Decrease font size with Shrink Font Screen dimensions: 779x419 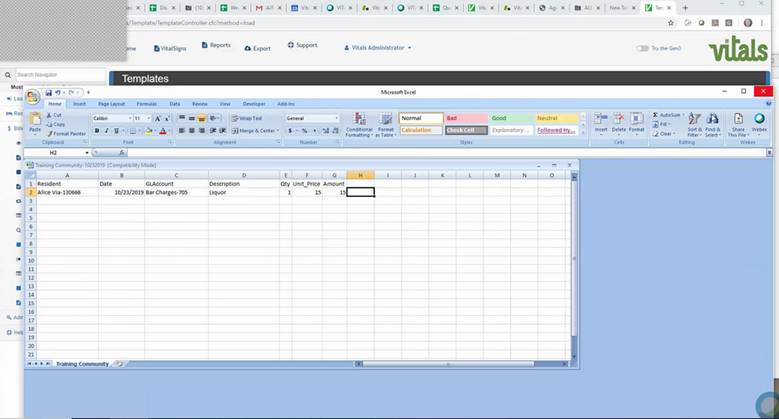click(167, 118)
